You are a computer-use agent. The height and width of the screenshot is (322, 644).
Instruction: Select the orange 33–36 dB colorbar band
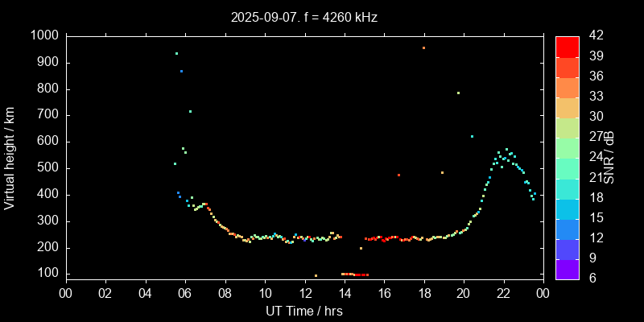[x=567, y=87]
